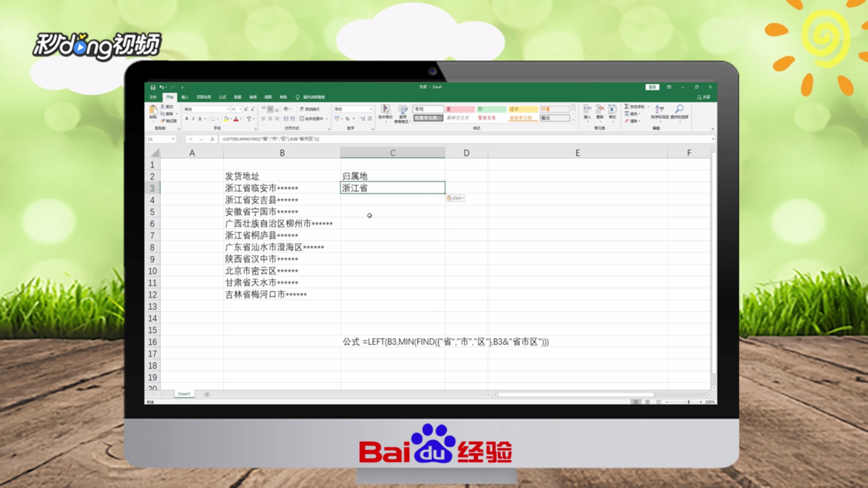Toggle Wrap Text (自动换行)
868x488 pixels.
[x=310, y=109]
